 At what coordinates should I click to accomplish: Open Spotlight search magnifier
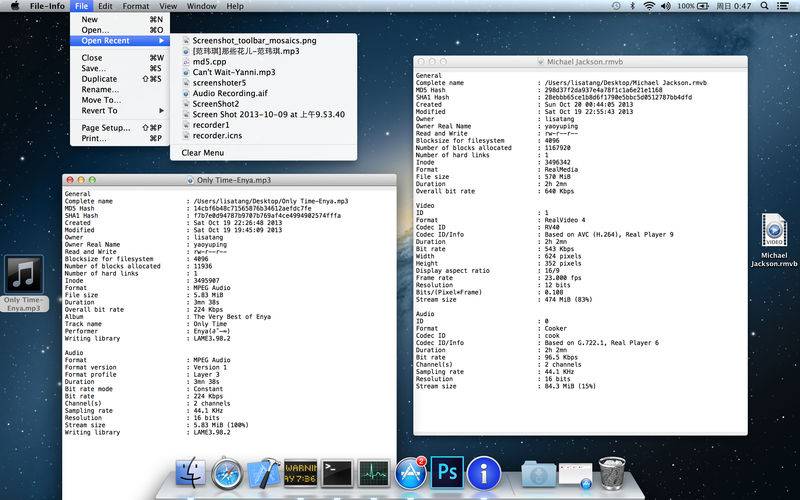tap(764, 6)
